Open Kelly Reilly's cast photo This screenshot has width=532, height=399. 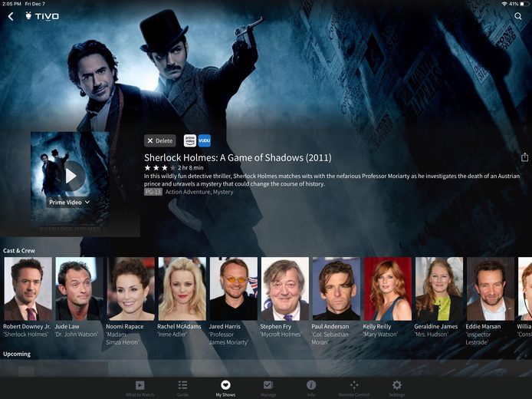point(388,289)
